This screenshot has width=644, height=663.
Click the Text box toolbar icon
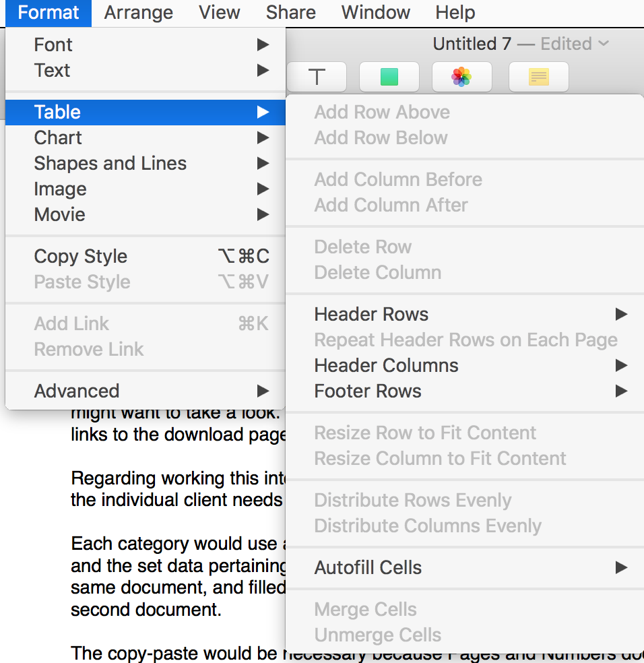click(x=317, y=77)
